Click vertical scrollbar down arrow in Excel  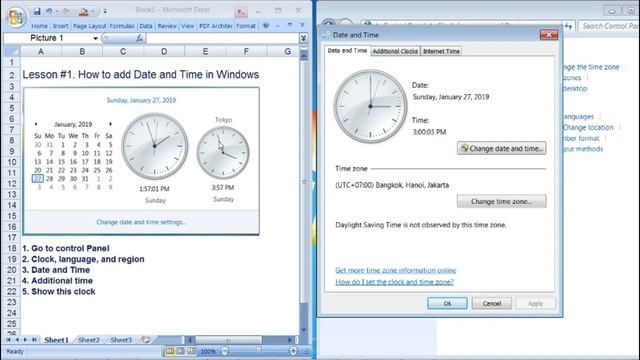tap(304, 329)
